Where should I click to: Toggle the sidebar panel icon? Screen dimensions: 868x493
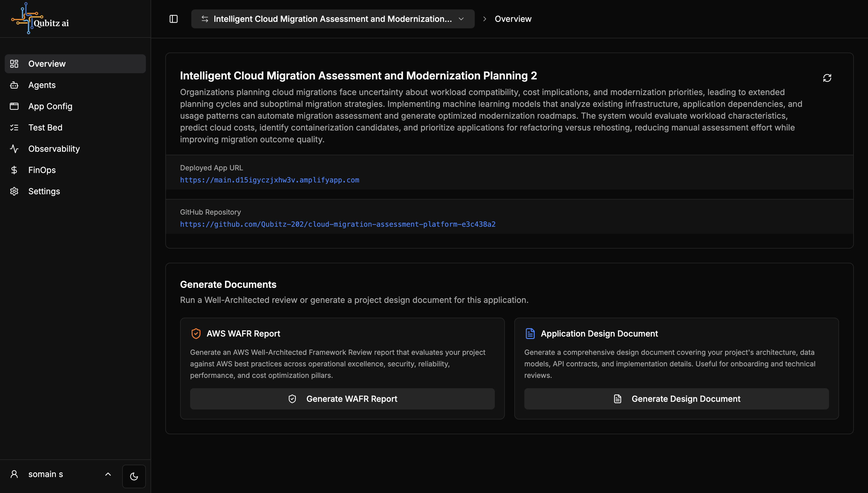173,19
